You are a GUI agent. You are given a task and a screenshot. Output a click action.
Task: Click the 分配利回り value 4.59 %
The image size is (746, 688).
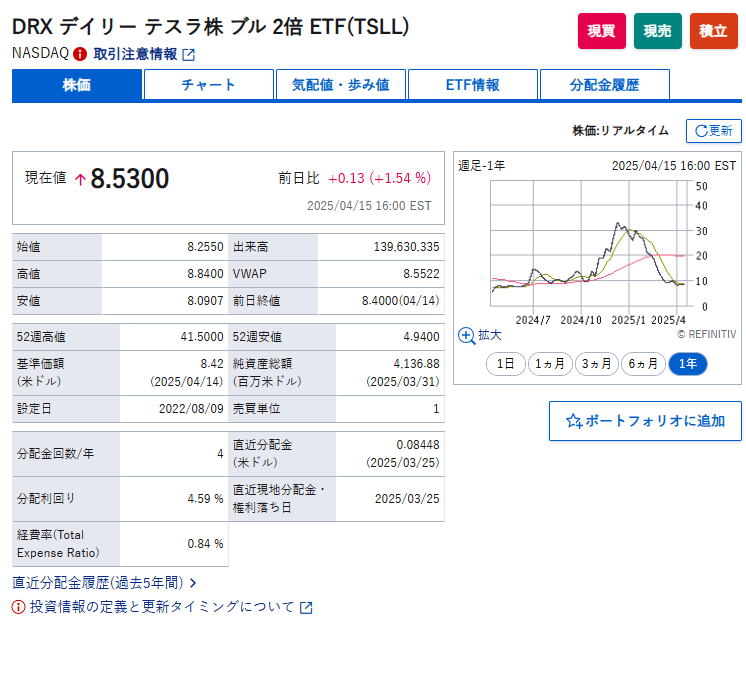(x=205, y=499)
